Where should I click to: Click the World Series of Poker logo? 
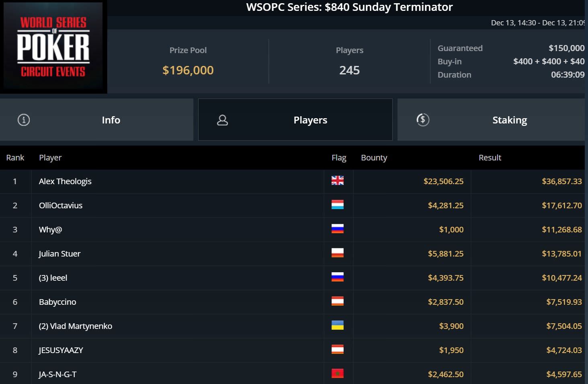pos(53,47)
